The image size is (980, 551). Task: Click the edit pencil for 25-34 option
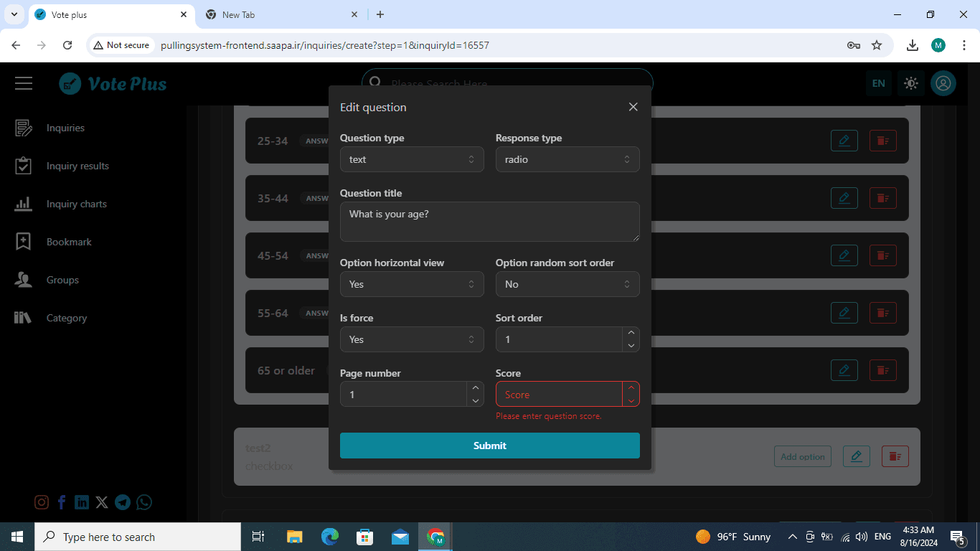click(844, 141)
